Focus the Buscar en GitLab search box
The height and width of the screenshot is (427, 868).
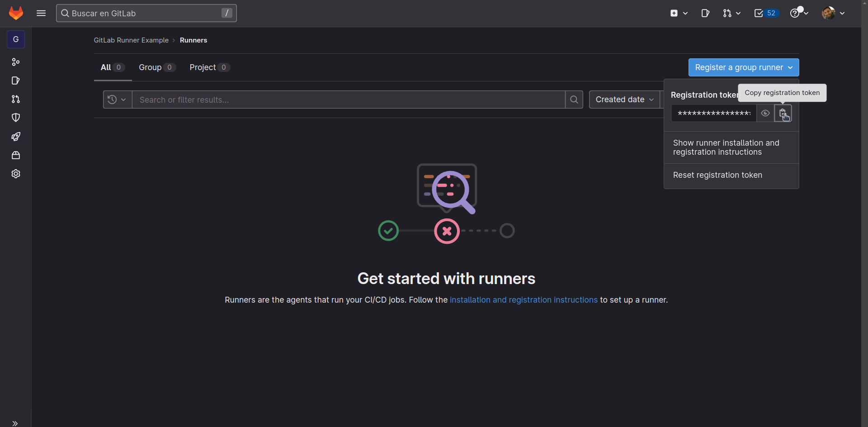pos(146,13)
